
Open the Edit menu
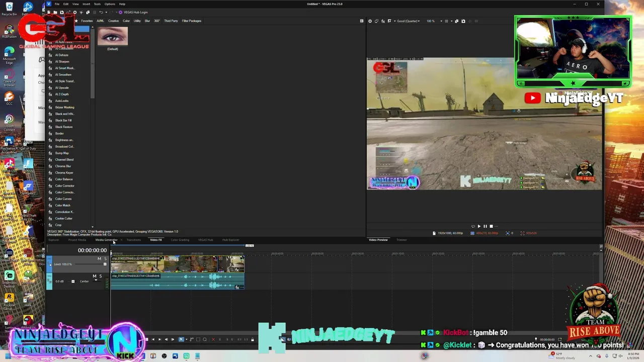click(x=66, y=4)
